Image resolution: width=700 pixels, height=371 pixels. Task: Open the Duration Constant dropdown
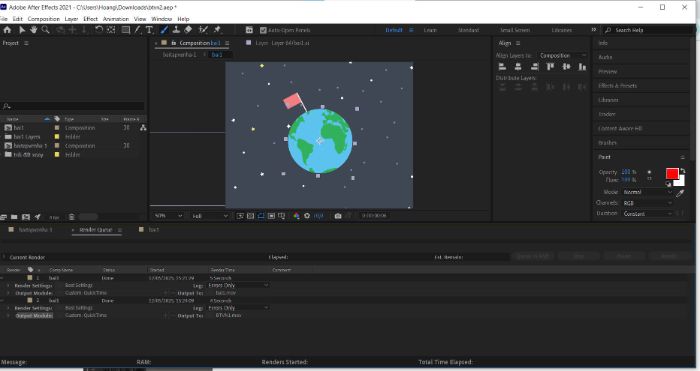pos(647,214)
